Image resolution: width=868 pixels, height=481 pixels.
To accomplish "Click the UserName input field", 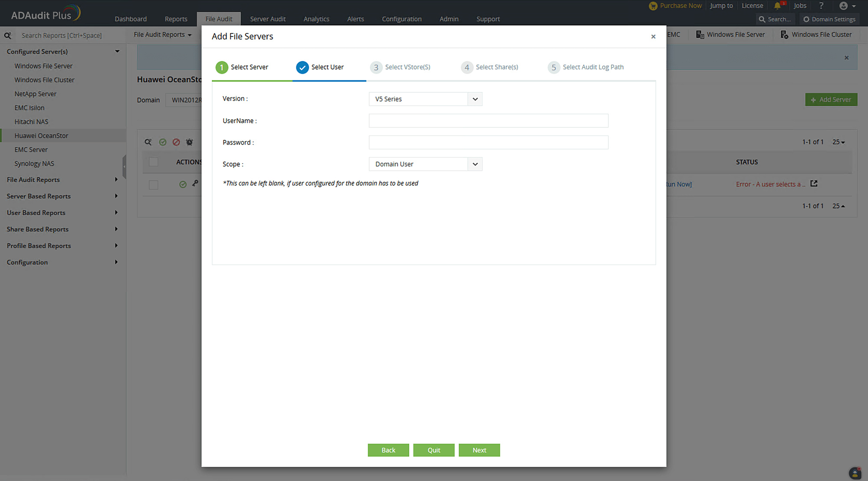I will (x=488, y=121).
